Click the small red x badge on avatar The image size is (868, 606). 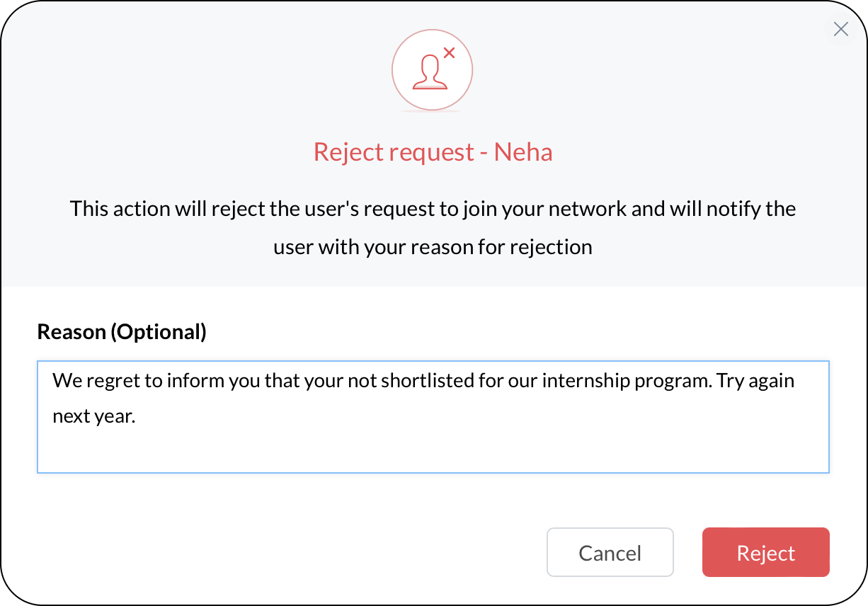[449, 52]
